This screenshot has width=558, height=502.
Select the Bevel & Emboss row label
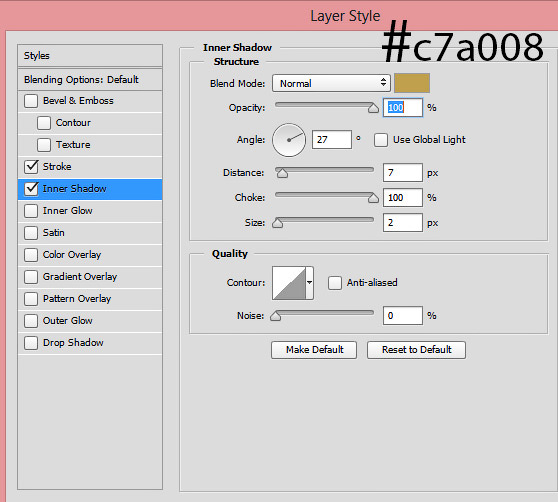point(78,101)
